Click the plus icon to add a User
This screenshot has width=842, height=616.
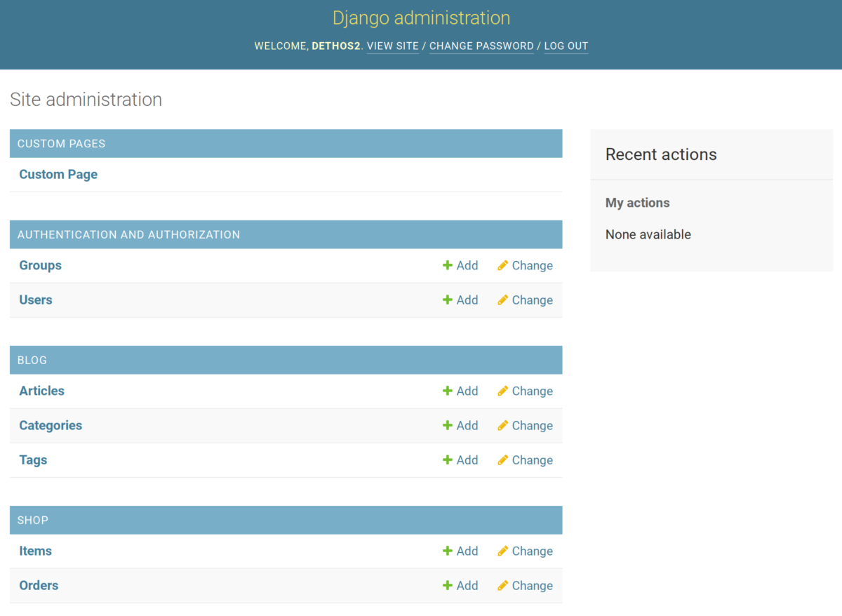[x=446, y=300]
